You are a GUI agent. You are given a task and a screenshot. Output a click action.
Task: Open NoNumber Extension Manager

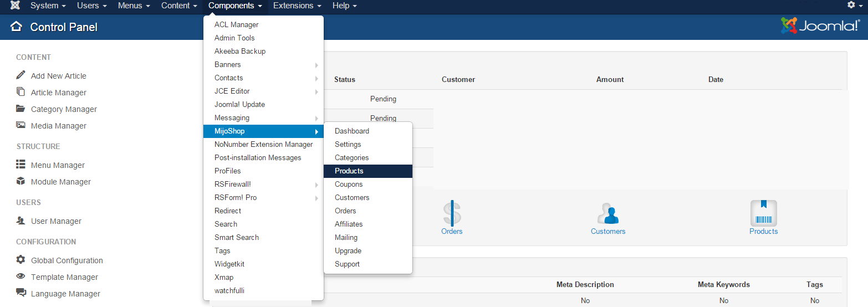[263, 144]
